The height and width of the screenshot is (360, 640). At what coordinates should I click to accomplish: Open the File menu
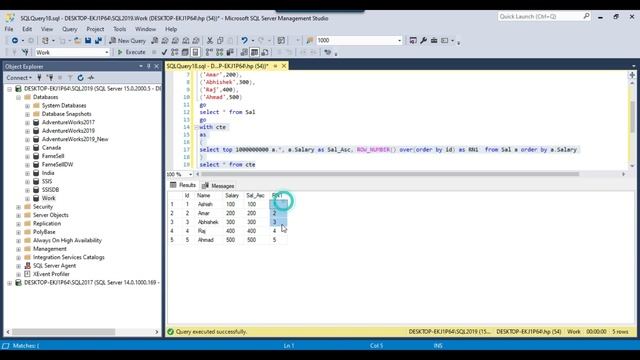pos(9,29)
